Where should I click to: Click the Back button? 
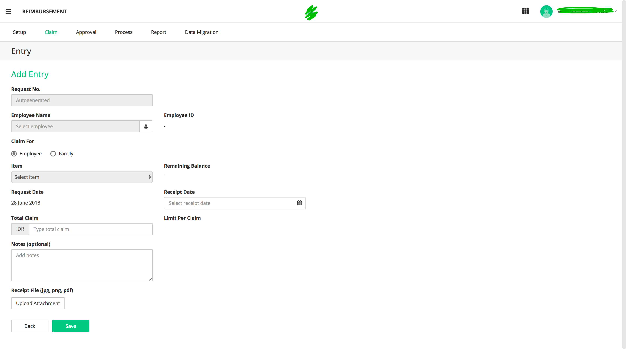coord(30,326)
